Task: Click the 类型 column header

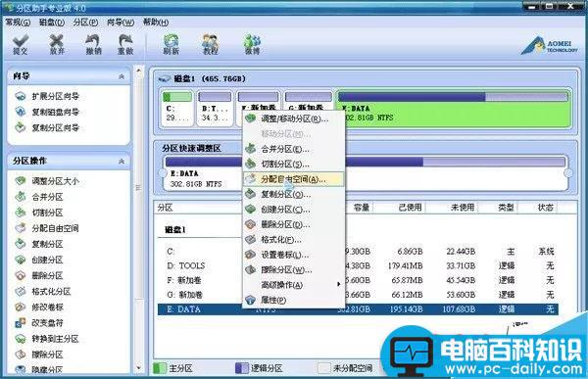Action: pos(506,208)
